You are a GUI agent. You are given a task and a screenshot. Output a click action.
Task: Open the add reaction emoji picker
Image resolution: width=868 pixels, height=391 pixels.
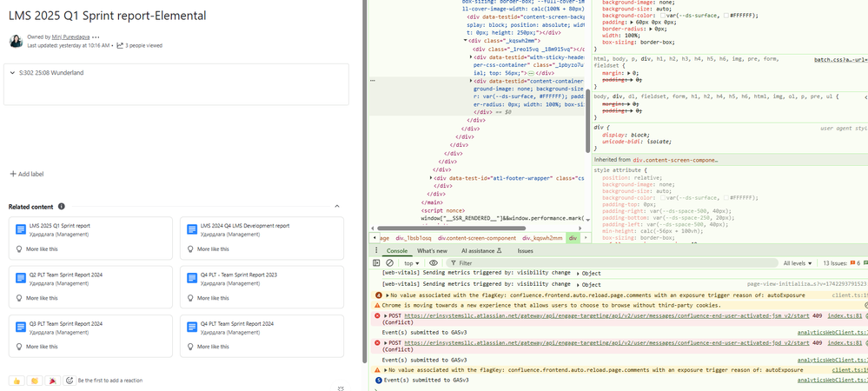point(70,381)
